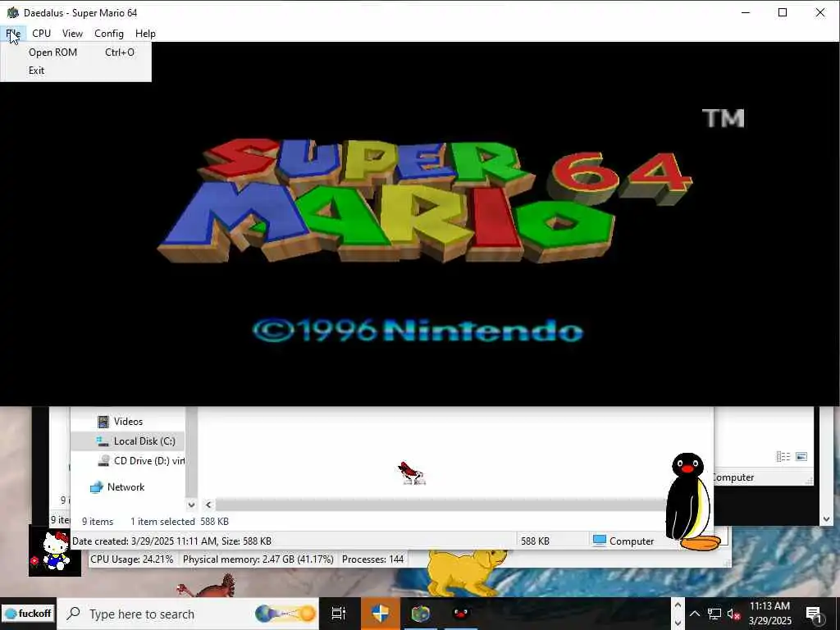Click the yellow dog desktop character

[465, 573]
